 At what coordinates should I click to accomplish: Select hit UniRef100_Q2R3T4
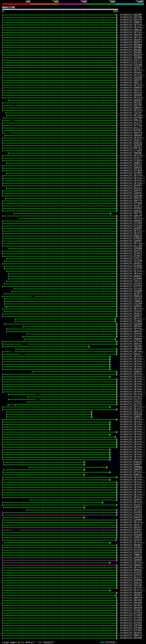(131, 191)
